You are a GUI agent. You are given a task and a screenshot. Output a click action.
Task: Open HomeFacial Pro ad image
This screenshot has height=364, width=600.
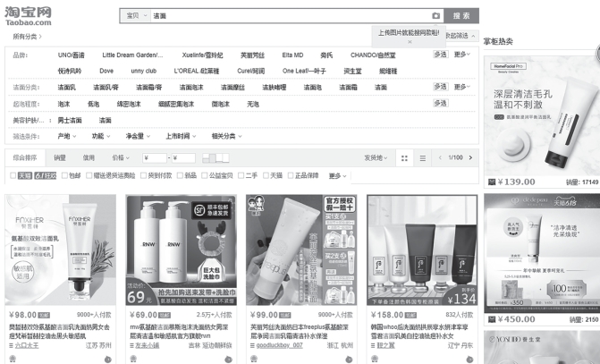542,115
